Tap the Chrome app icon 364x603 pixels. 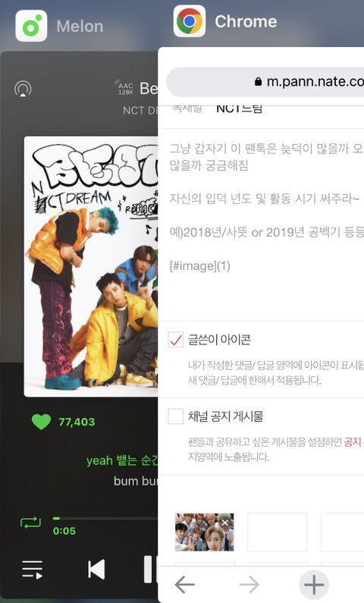[189, 21]
